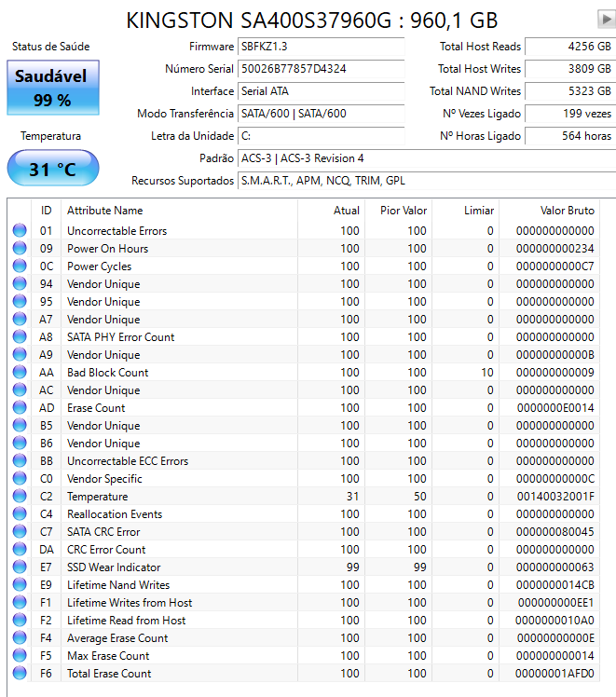The width and height of the screenshot is (616, 697).
Task: Click the Valor Bruto column header
Action: tap(549, 211)
